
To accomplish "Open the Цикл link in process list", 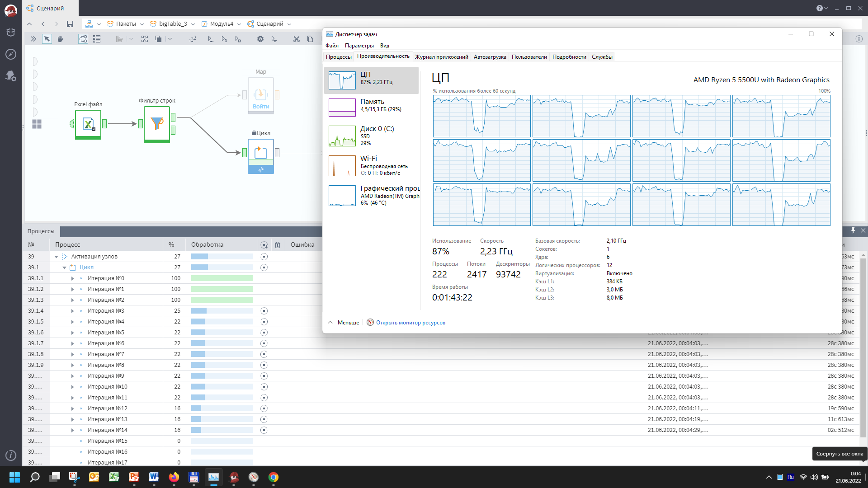I will pyautogui.click(x=86, y=267).
